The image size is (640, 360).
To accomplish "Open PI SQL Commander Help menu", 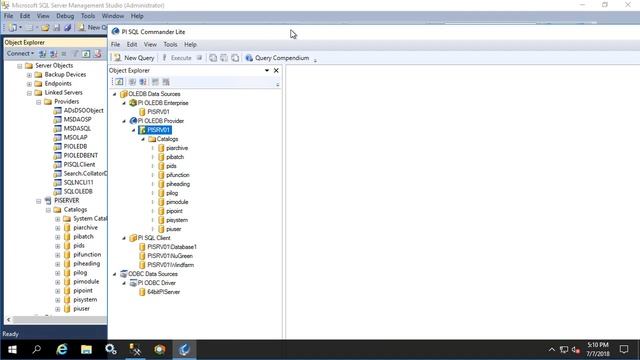I will [x=190, y=44].
